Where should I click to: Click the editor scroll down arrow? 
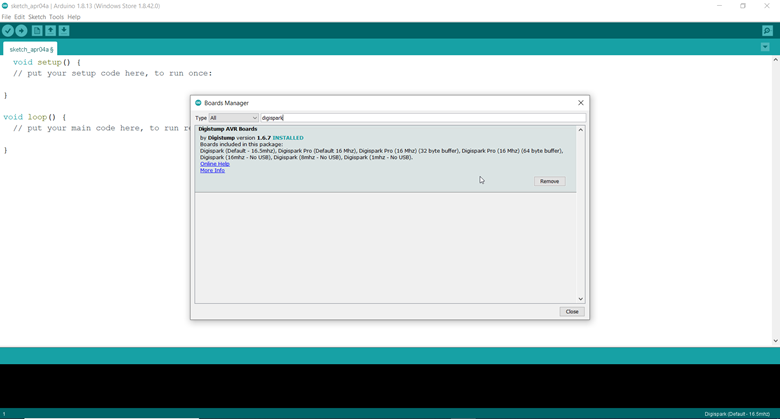tap(776, 341)
